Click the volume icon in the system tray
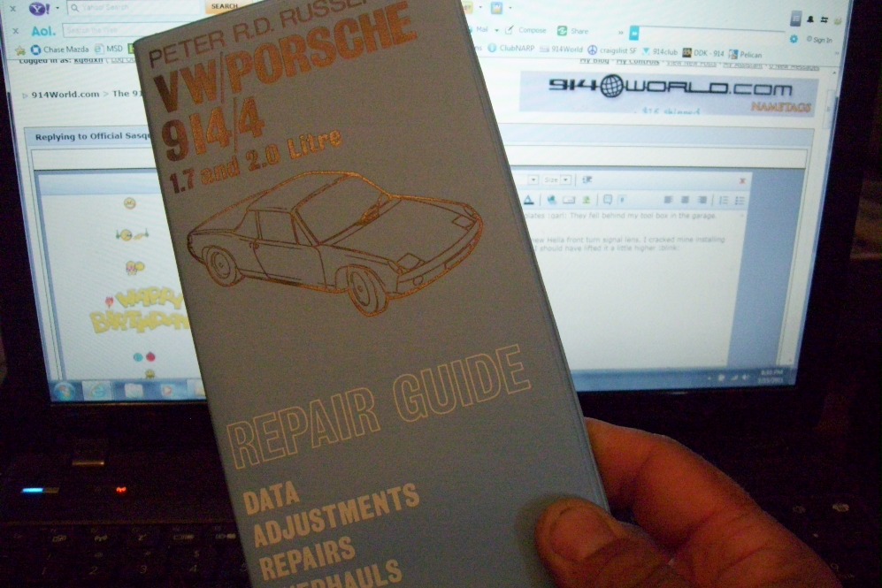 coord(745,378)
